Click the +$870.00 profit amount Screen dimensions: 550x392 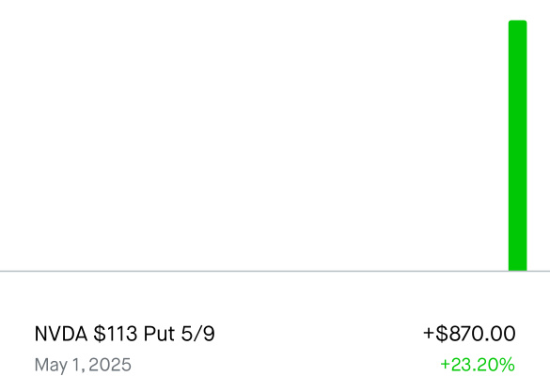pyautogui.click(x=469, y=334)
